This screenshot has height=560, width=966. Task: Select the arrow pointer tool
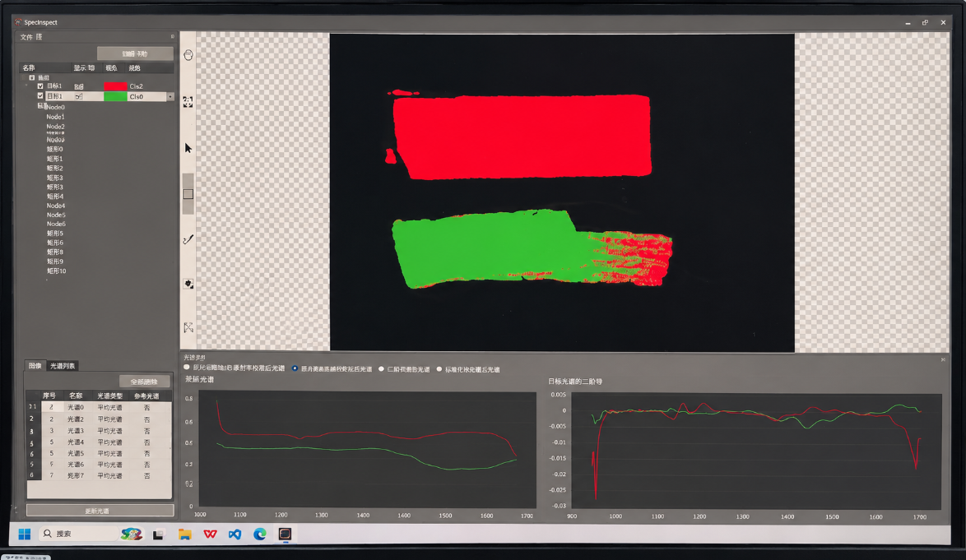click(x=188, y=148)
